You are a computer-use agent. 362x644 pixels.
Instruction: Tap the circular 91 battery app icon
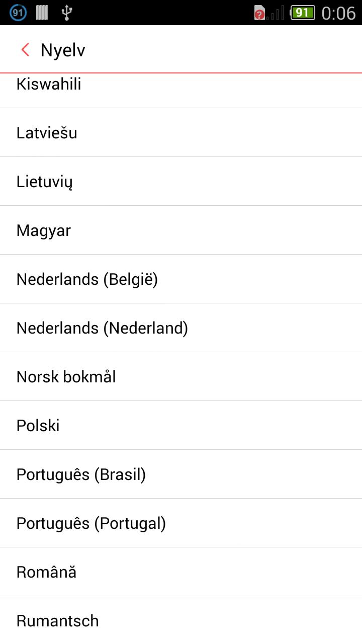[18, 13]
